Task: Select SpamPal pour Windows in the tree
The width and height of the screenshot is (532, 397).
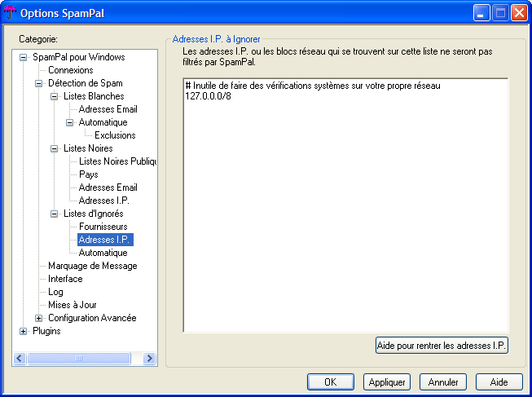Action: tap(79, 57)
